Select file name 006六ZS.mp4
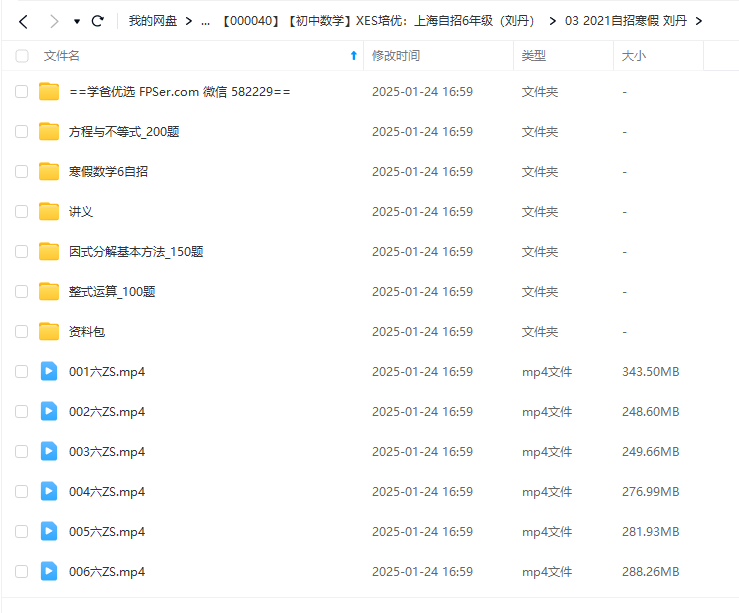Screen dimensions: 739x613 click(x=107, y=572)
